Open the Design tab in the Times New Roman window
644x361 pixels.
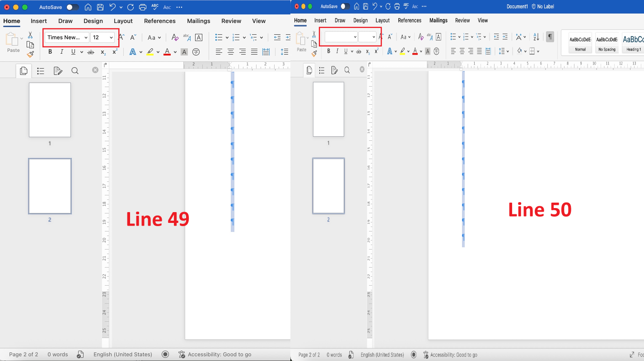pyautogui.click(x=93, y=21)
